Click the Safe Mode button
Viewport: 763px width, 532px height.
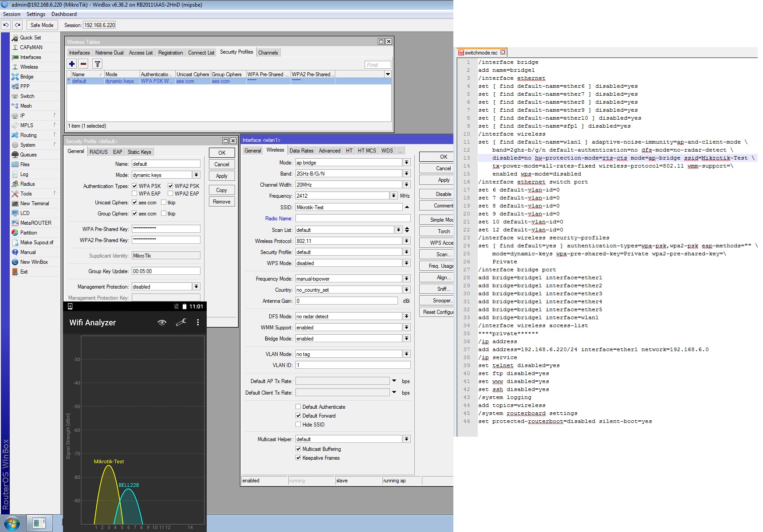42,25
